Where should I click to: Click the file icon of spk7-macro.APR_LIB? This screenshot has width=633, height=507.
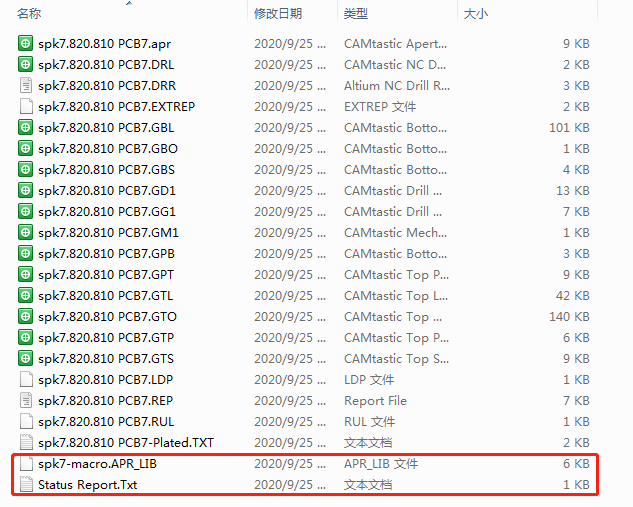point(25,463)
